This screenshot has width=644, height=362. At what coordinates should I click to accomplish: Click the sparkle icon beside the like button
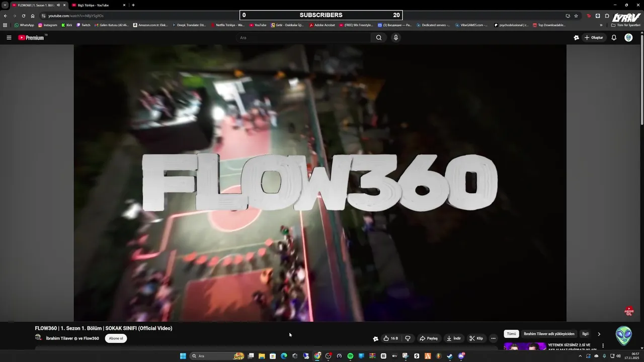tap(375, 338)
